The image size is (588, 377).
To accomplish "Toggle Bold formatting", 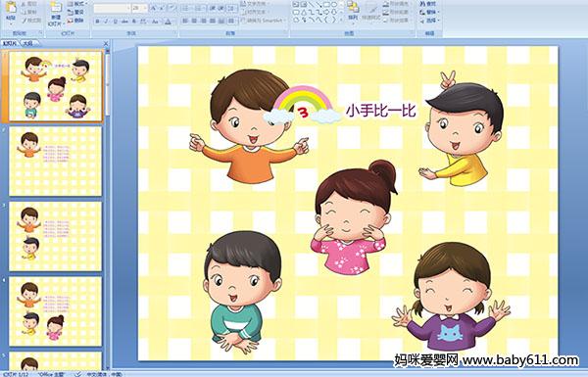I will (97, 22).
